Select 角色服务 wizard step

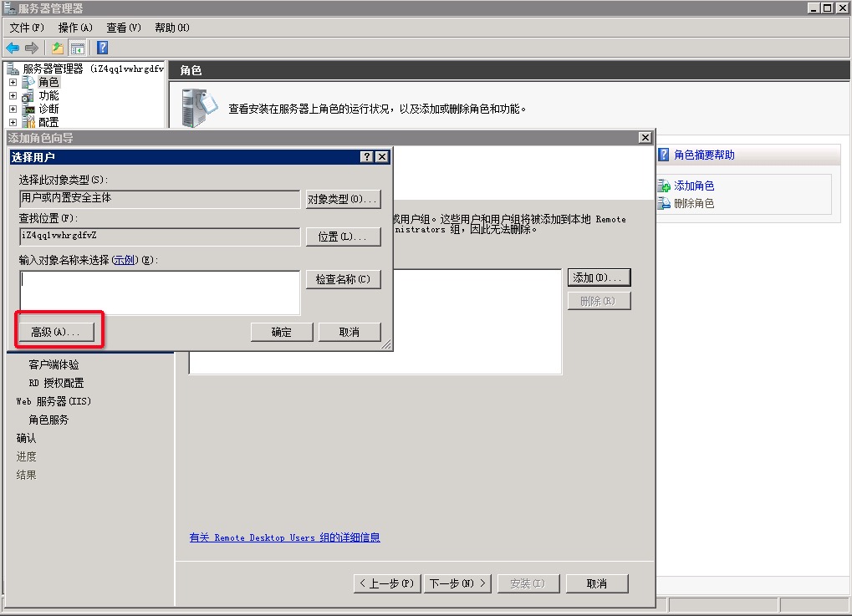point(48,420)
